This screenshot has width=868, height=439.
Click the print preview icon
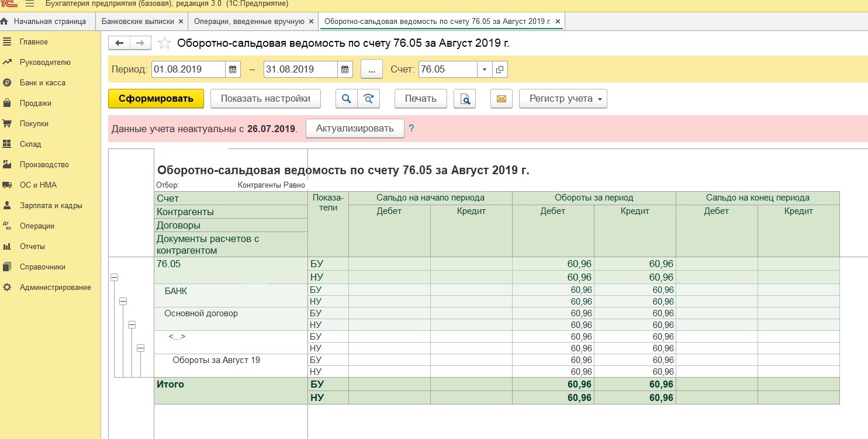click(465, 99)
